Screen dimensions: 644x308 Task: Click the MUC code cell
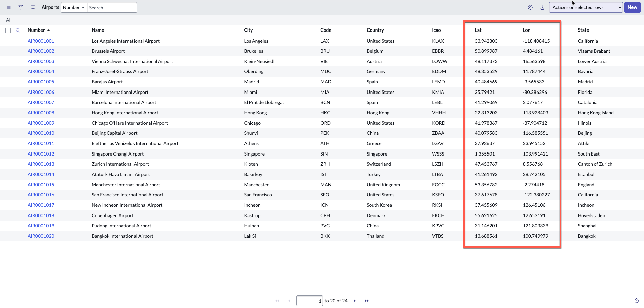[x=326, y=71]
